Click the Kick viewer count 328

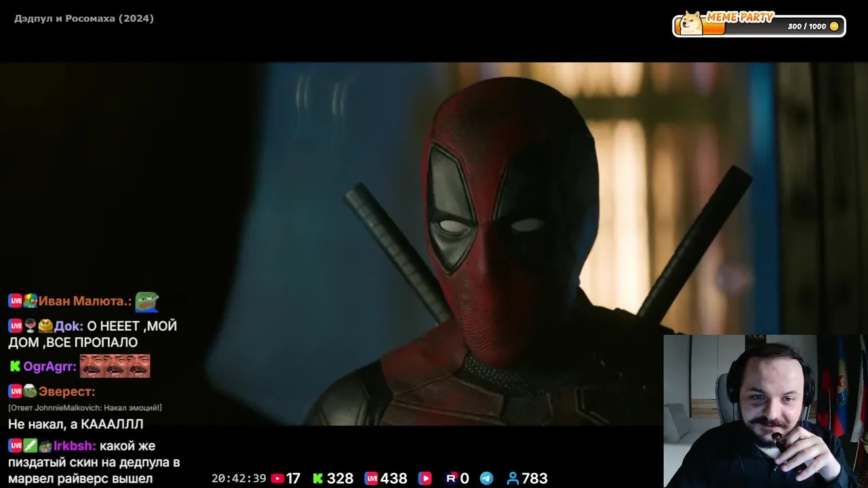340,479
